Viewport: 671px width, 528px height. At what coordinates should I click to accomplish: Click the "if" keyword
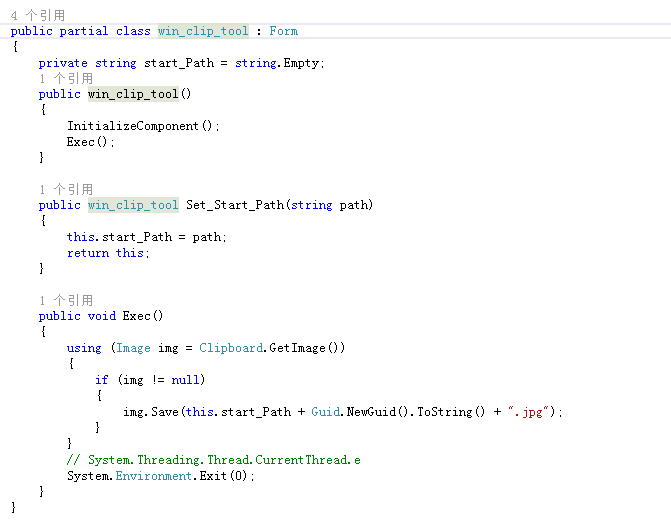click(101, 380)
